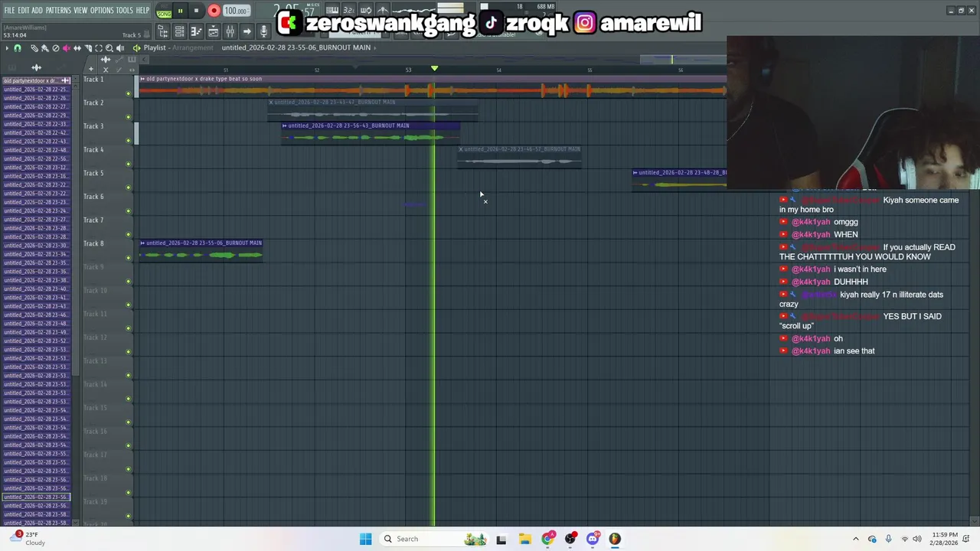Open OBS Studio from the taskbar
Screen dimensions: 980x551
570,539
